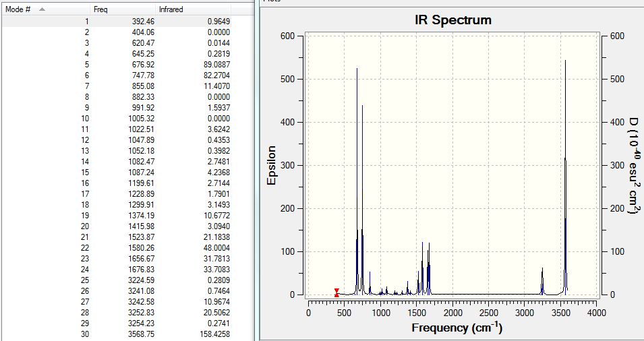Select infrared value 4.2368
This screenshot has height=341, width=644.
coord(218,173)
